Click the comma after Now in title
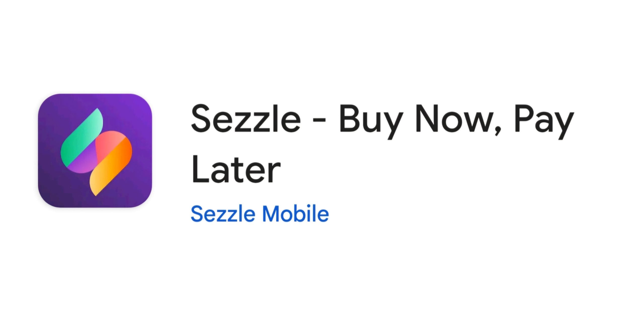This screenshot has width=644, height=314. tap(498, 131)
